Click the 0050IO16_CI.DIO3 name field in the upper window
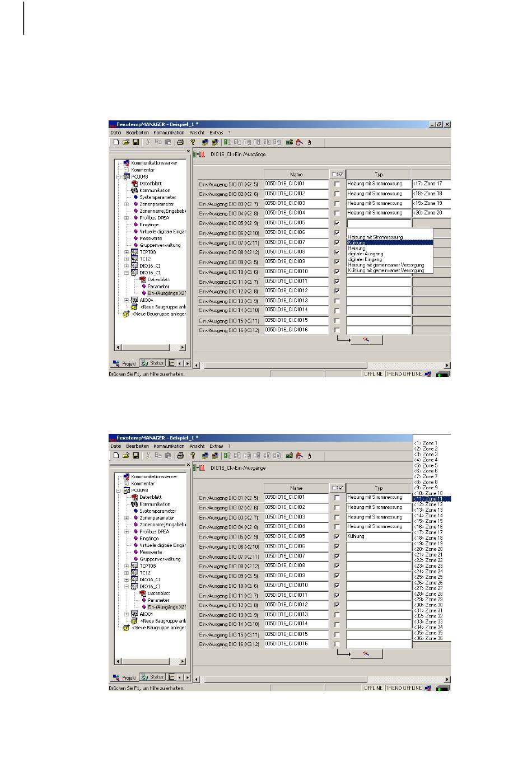This screenshot has height=767, width=532. (x=296, y=203)
